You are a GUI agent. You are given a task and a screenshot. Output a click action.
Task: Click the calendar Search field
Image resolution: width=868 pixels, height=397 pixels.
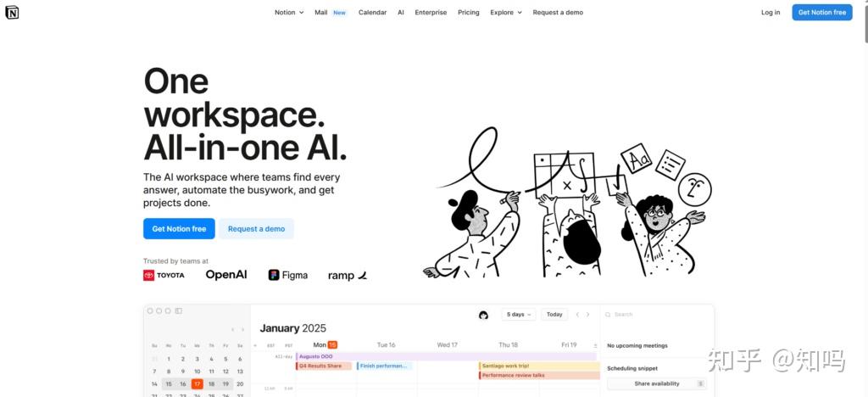point(657,315)
